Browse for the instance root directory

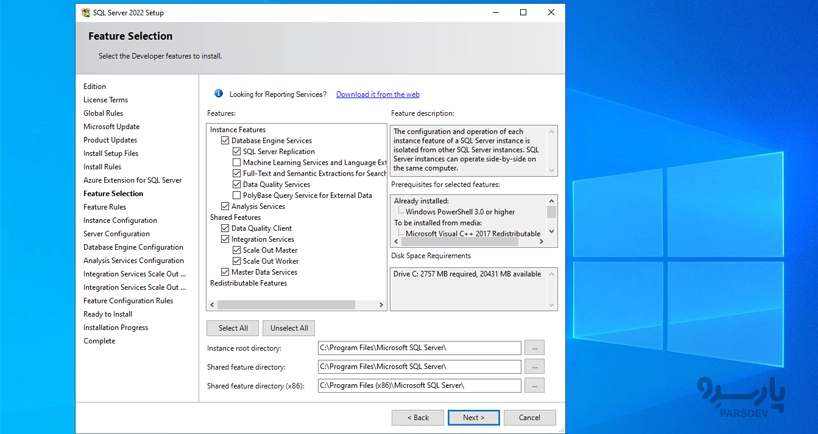click(535, 348)
